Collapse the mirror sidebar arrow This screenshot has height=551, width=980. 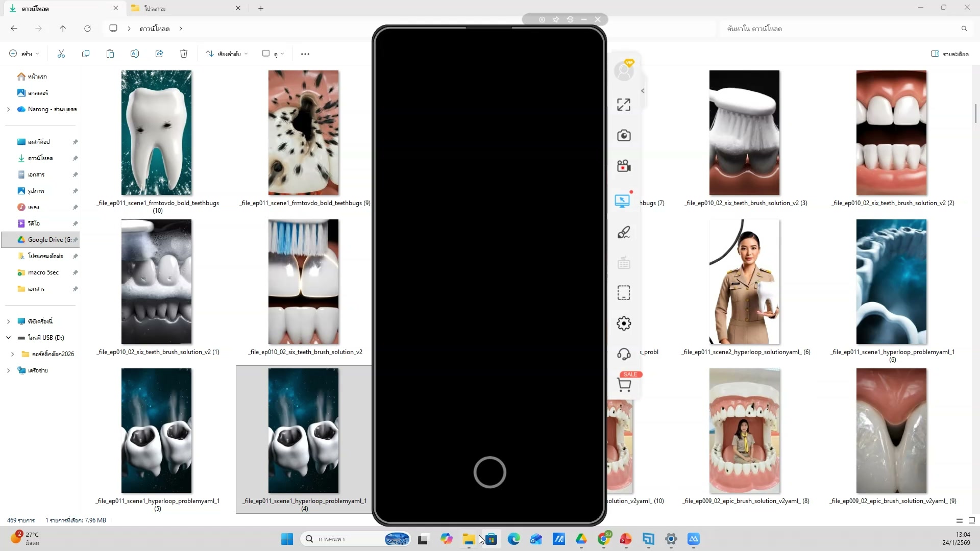643,91
